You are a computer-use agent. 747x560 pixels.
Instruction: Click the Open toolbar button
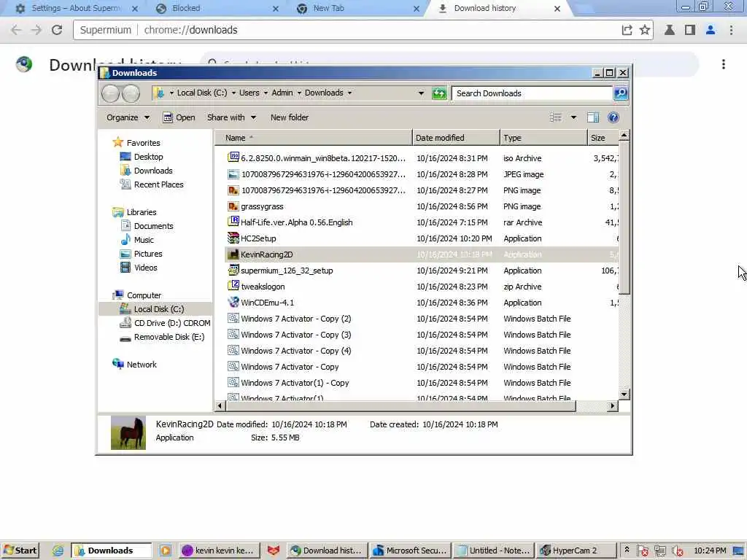point(179,117)
